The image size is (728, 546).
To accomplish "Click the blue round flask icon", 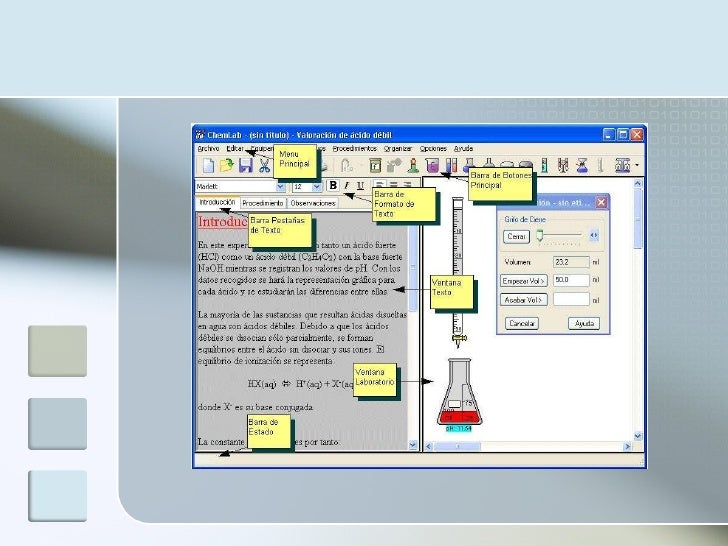I will (469, 164).
